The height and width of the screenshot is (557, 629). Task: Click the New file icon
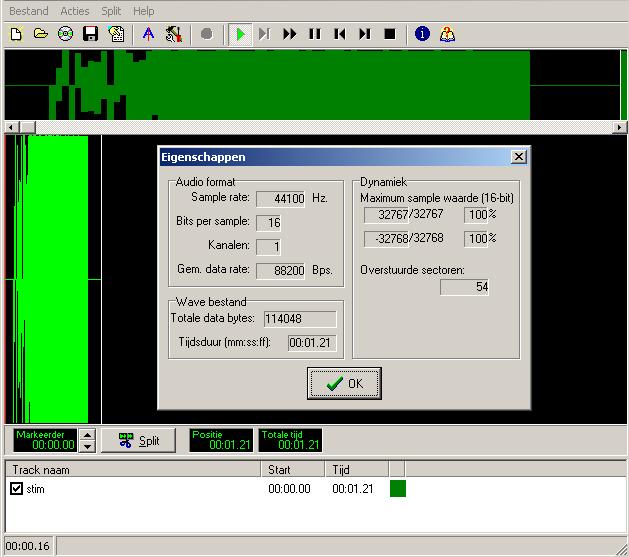point(16,34)
